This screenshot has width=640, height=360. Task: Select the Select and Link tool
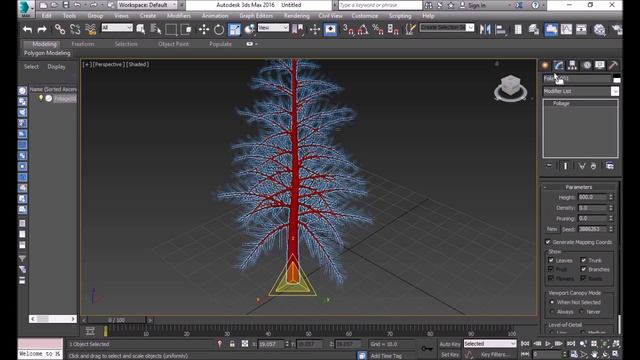(x=60, y=29)
